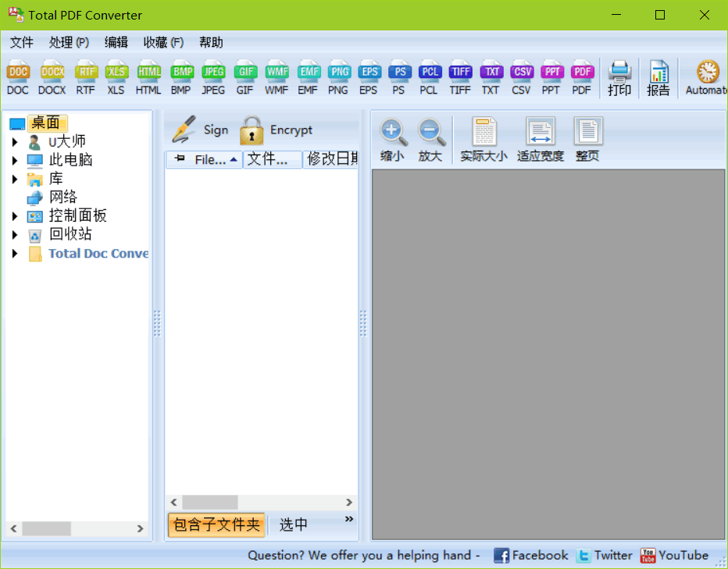The image size is (728, 569).
Task: Expand the U大师 tree node
Action: (15, 142)
